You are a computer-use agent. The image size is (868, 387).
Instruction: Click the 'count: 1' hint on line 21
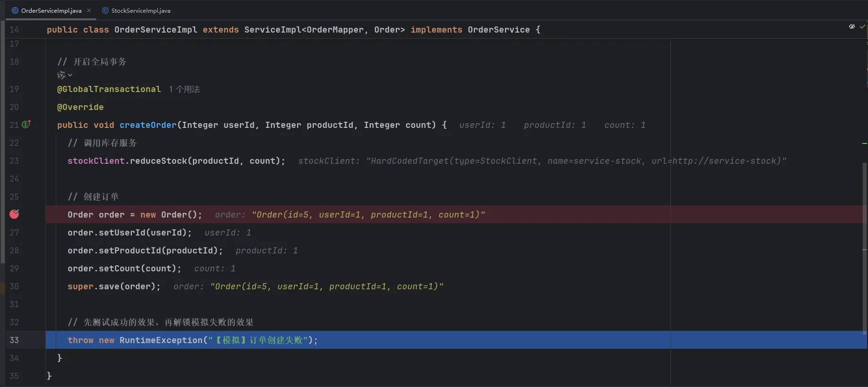coord(625,125)
